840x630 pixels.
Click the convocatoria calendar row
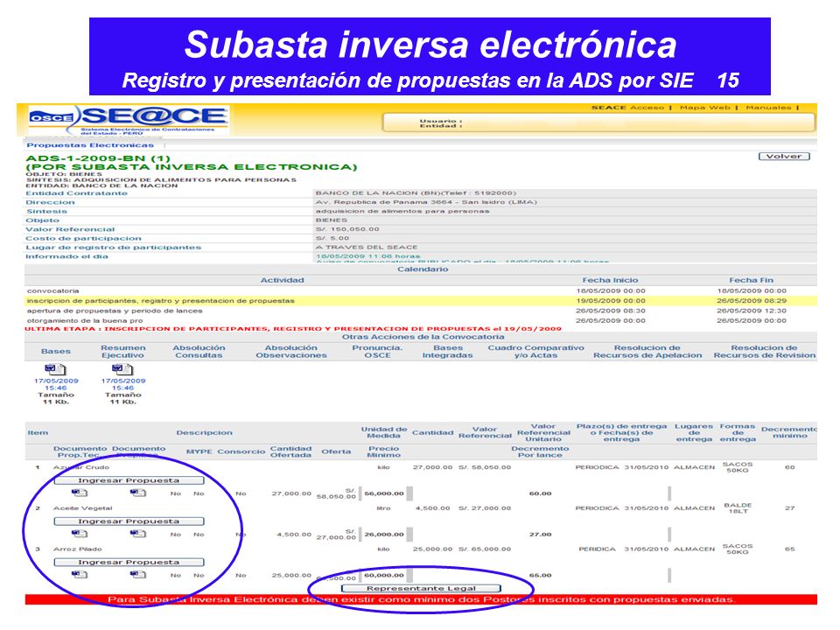tap(421, 290)
